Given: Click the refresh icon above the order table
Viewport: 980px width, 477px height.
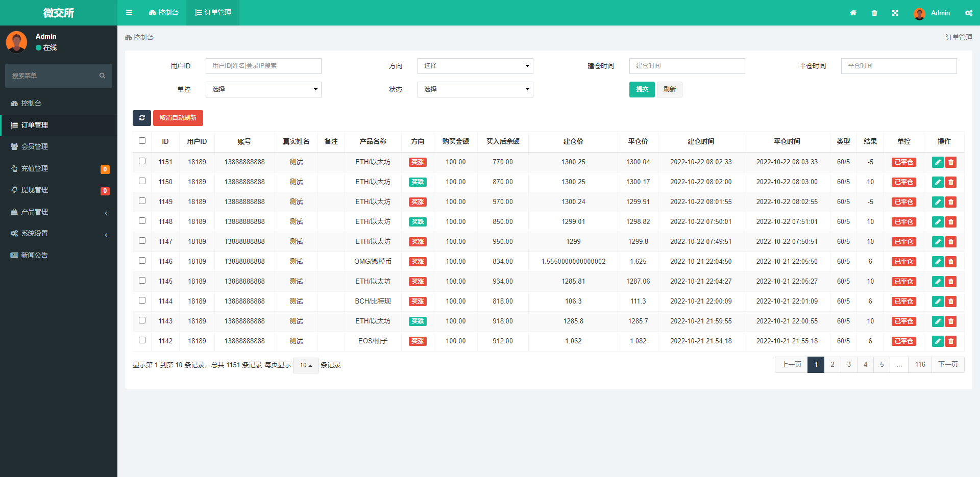Looking at the screenshot, I should [141, 118].
